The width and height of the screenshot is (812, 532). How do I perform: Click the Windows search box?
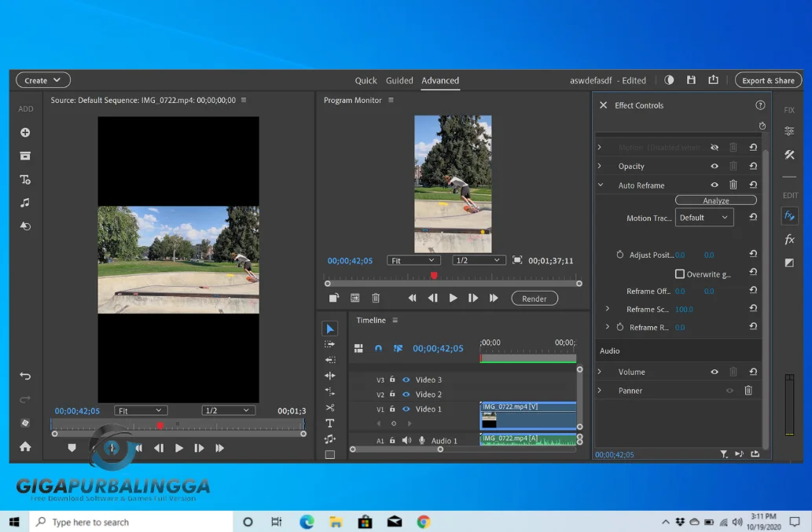point(131,522)
